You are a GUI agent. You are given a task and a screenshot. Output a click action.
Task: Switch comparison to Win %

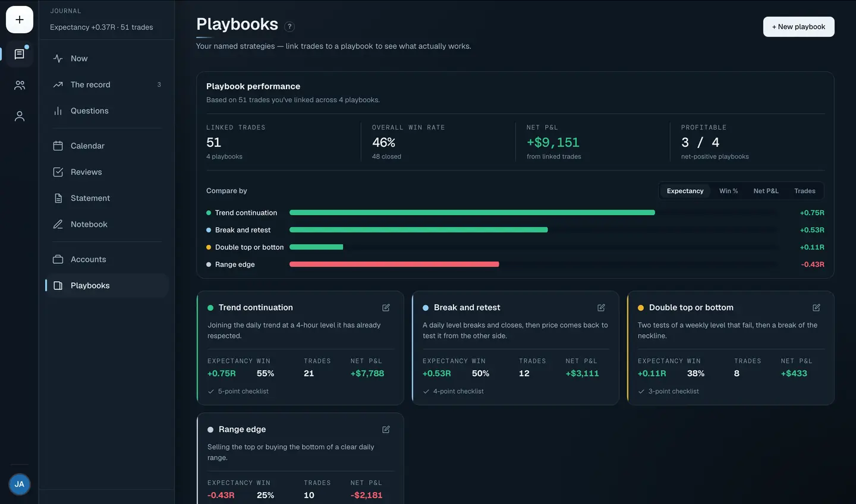[728, 191]
